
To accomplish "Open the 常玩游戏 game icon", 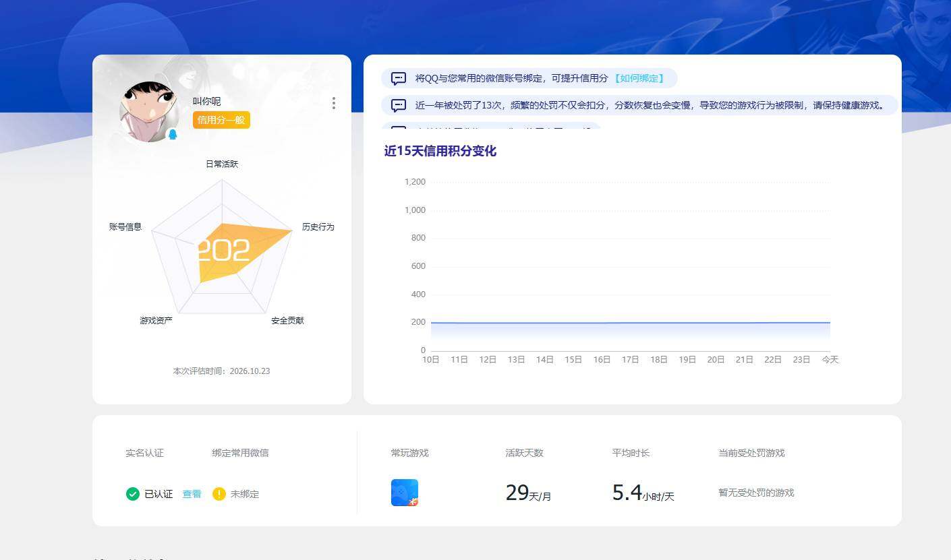I will click(x=405, y=493).
